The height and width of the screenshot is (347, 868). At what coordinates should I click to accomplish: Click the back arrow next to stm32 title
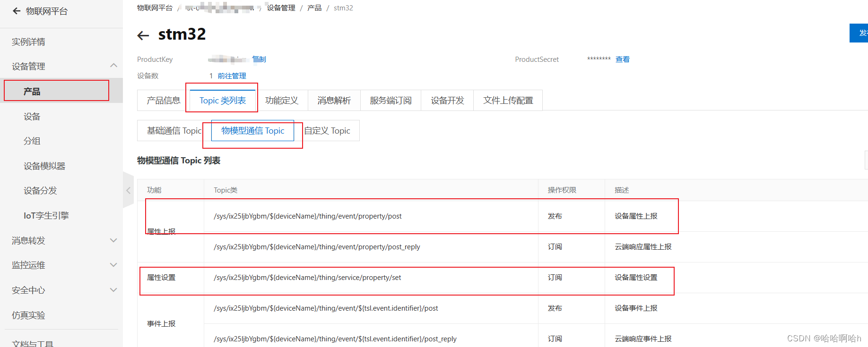[x=143, y=35]
